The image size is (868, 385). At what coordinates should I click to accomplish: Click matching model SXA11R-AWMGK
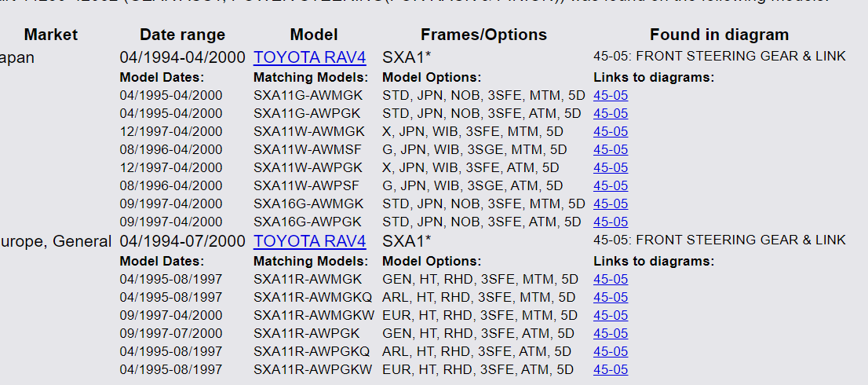tap(308, 279)
